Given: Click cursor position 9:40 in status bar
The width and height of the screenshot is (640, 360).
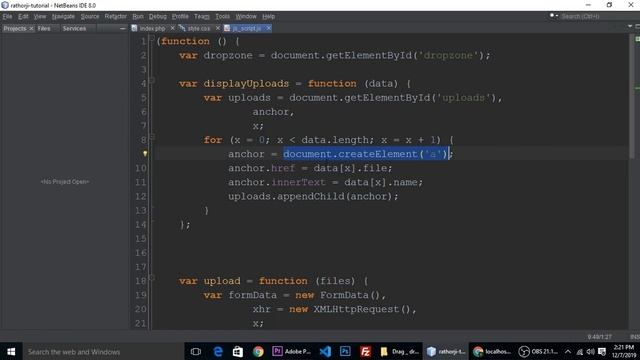Looking at the screenshot, I should point(599,337).
